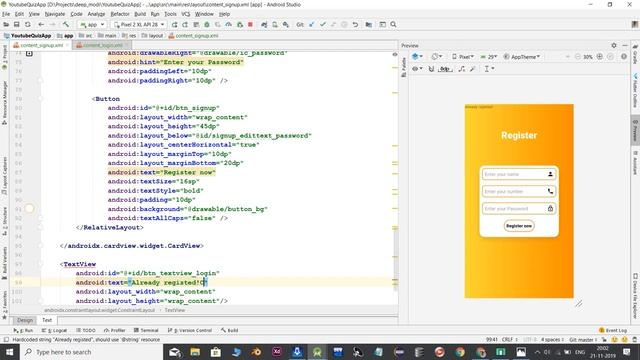
Task: Git commit green checkmark icon
Action: (x=322, y=24)
